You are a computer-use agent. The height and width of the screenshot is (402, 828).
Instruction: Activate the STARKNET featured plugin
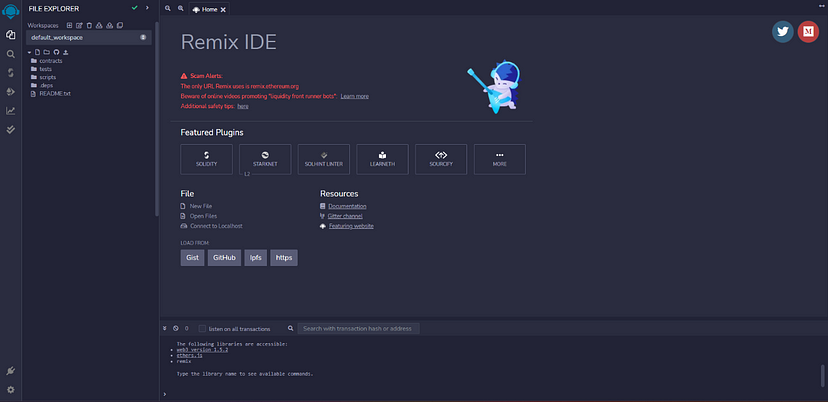coord(265,159)
